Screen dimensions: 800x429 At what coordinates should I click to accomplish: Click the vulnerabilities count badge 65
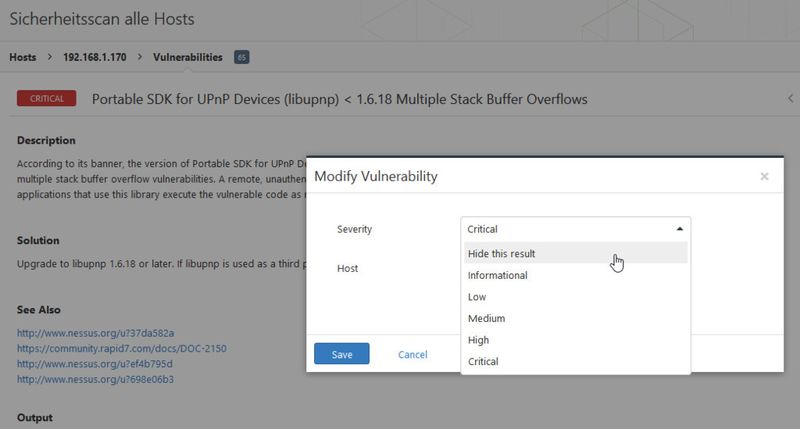point(241,57)
